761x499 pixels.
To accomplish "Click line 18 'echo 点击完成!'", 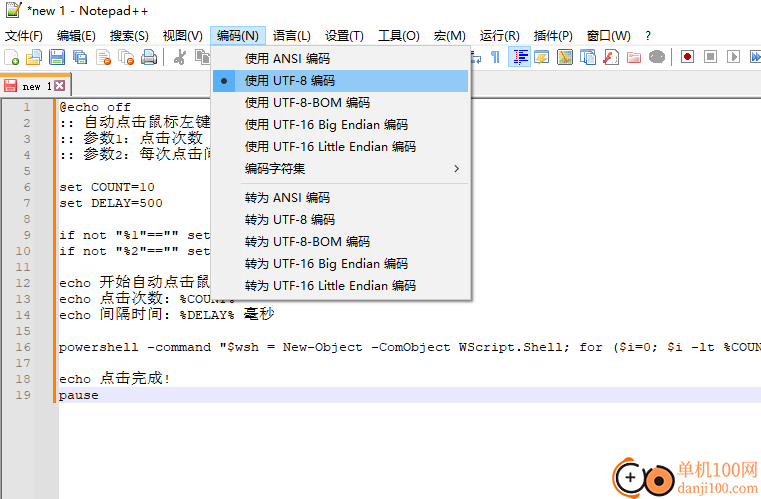I will 115,379.
